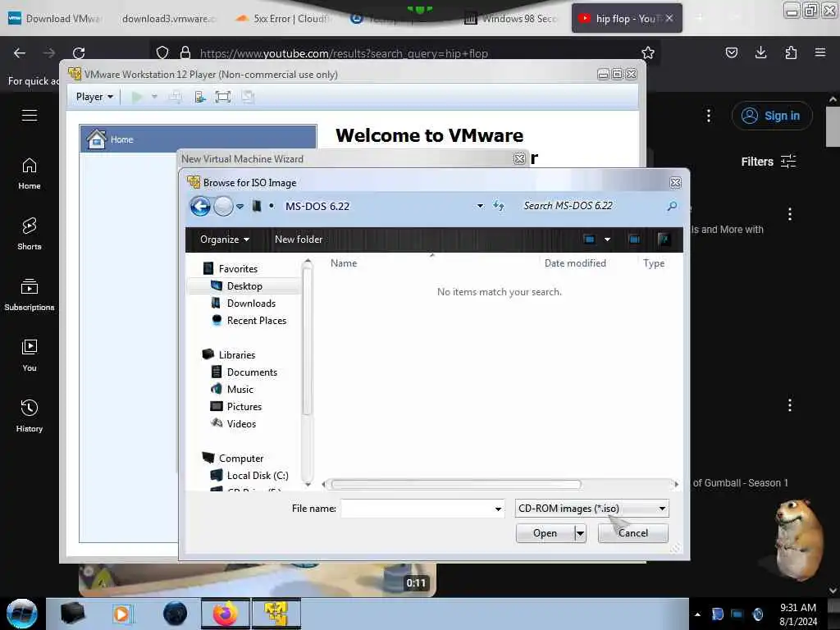This screenshot has height=630, width=840.
Task: Go back using the dialog's blue back arrow
Action: (200, 206)
